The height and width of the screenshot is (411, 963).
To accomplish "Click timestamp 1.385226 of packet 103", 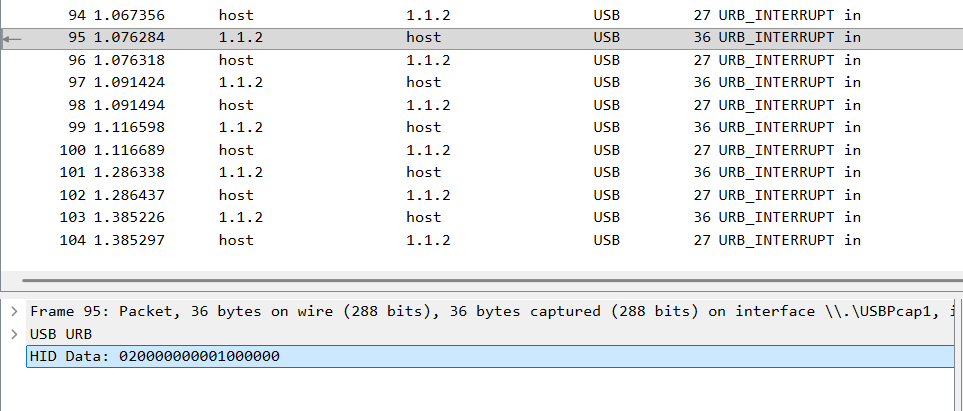I will (130, 217).
